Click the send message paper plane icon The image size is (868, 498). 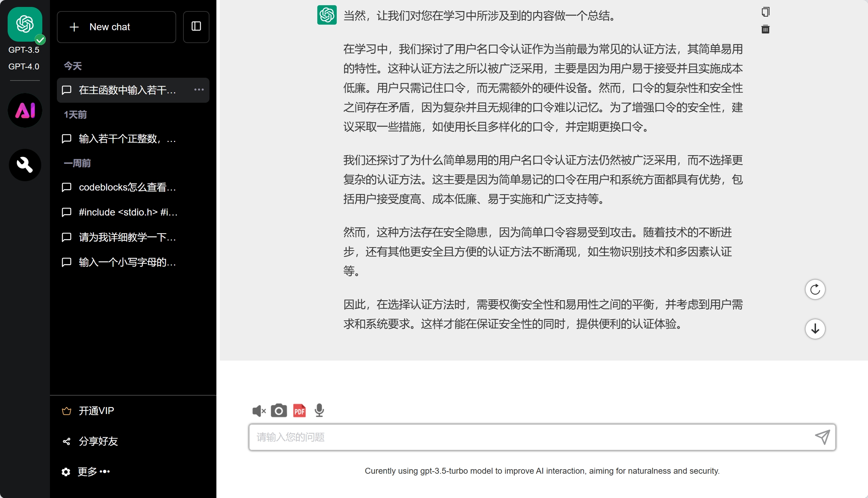(x=822, y=437)
